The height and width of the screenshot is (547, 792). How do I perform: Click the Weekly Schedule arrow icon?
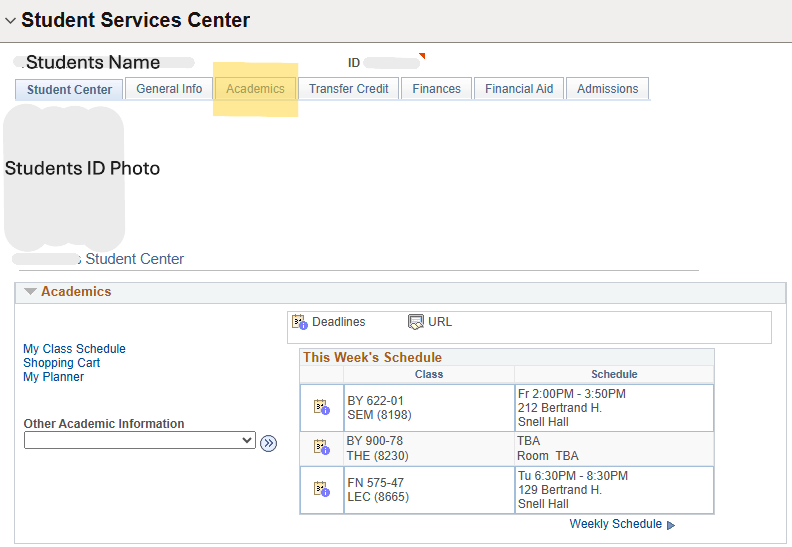(x=671, y=525)
